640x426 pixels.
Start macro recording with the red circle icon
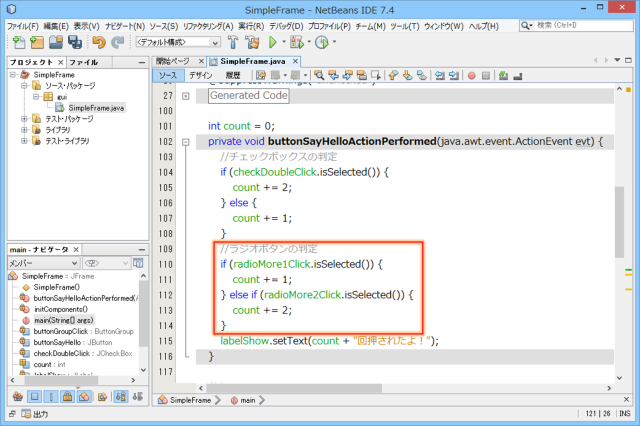coord(471,75)
